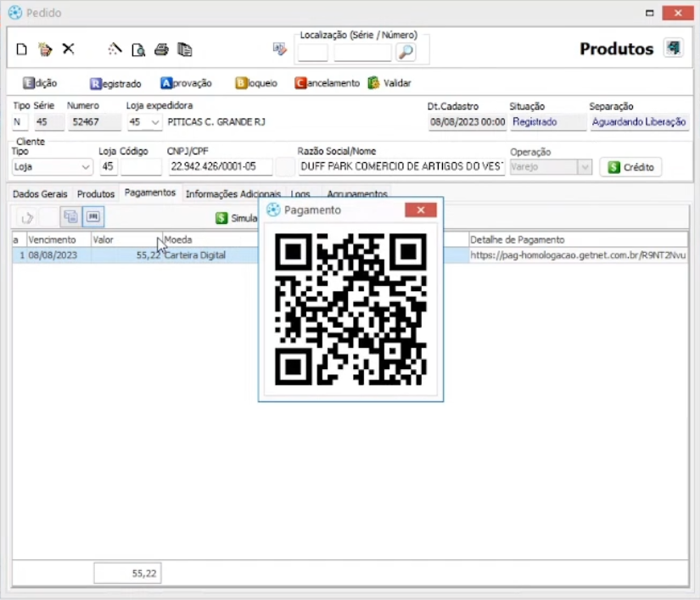Screen dimensions: 700x600
Task: Open the Logs tab
Action: [300, 194]
